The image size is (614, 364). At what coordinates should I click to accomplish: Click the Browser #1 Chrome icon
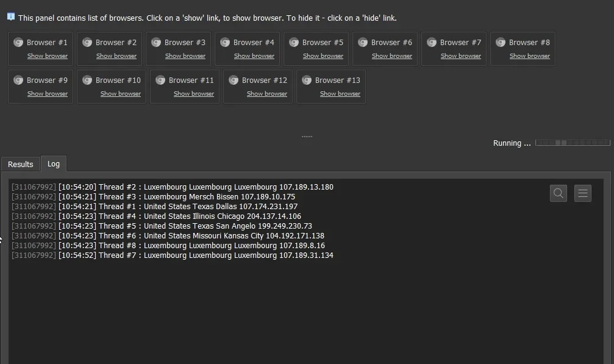tap(18, 42)
